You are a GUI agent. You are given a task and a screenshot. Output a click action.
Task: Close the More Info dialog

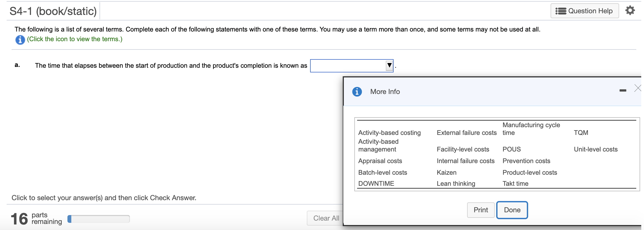[x=638, y=88]
